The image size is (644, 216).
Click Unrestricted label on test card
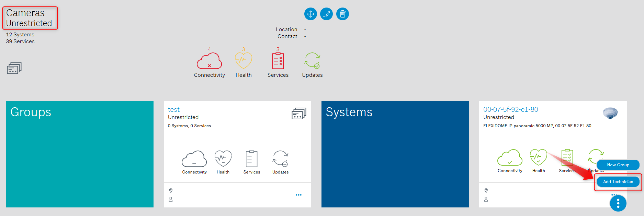(x=183, y=117)
